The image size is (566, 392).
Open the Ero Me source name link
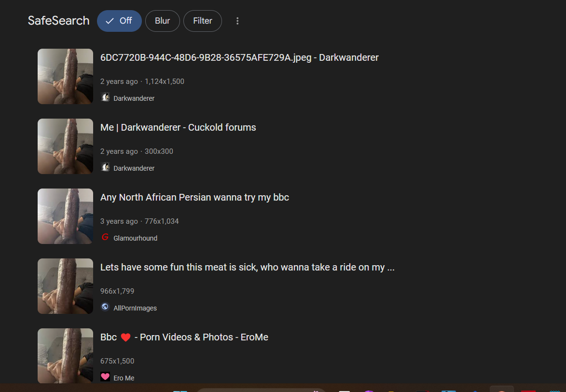[x=124, y=378]
